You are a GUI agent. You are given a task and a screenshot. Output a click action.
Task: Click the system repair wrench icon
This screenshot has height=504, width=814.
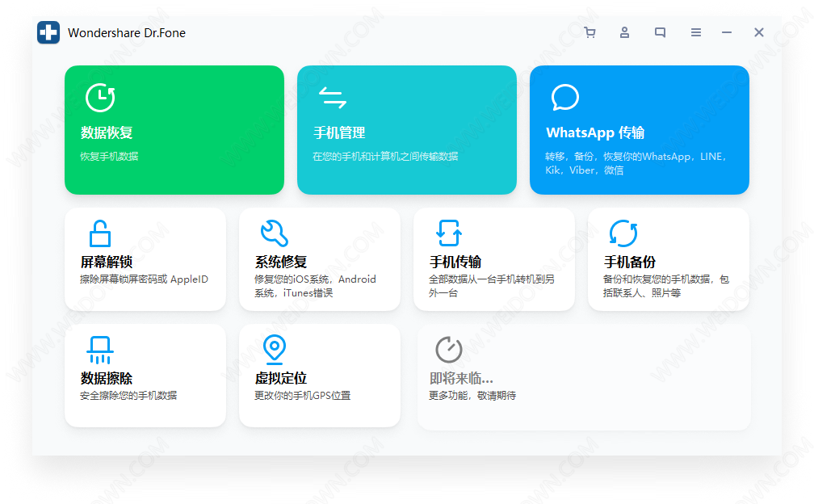point(274,233)
